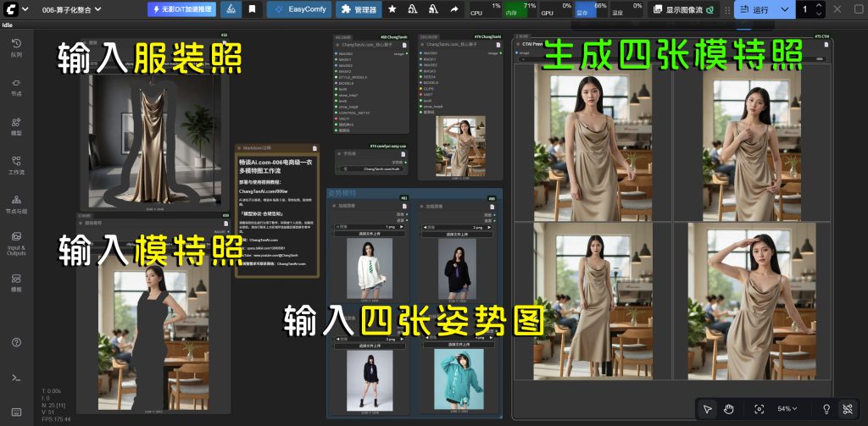Screen dimensions: 868x426
Task: Open the 节点与组 sidebar panel
Action: pos(16,204)
